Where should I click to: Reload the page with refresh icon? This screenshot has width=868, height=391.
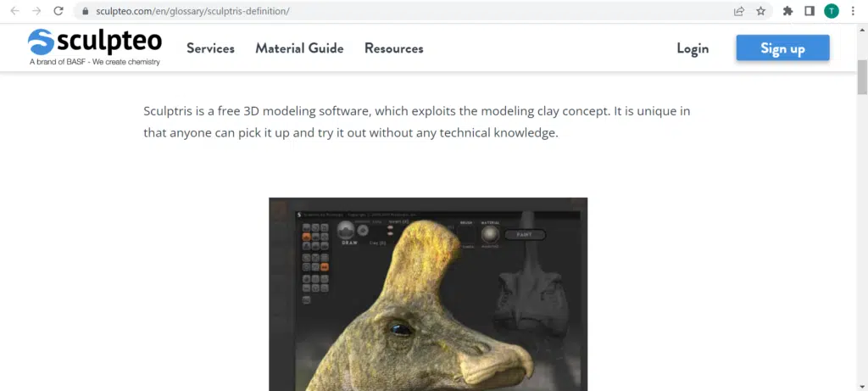(x=58, y=11)
